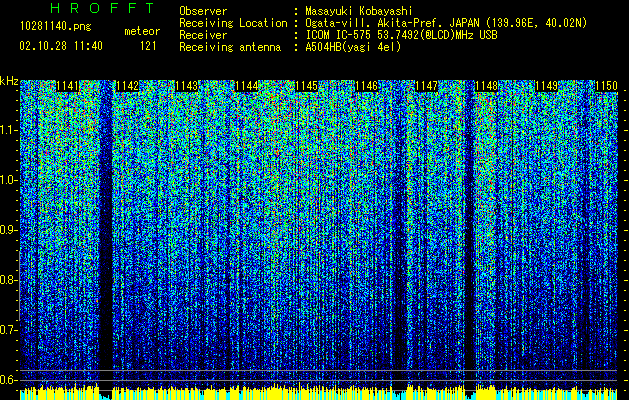Click the Receiver field label
This screenshot has height=400, width=629.
[x=203, y=35]
